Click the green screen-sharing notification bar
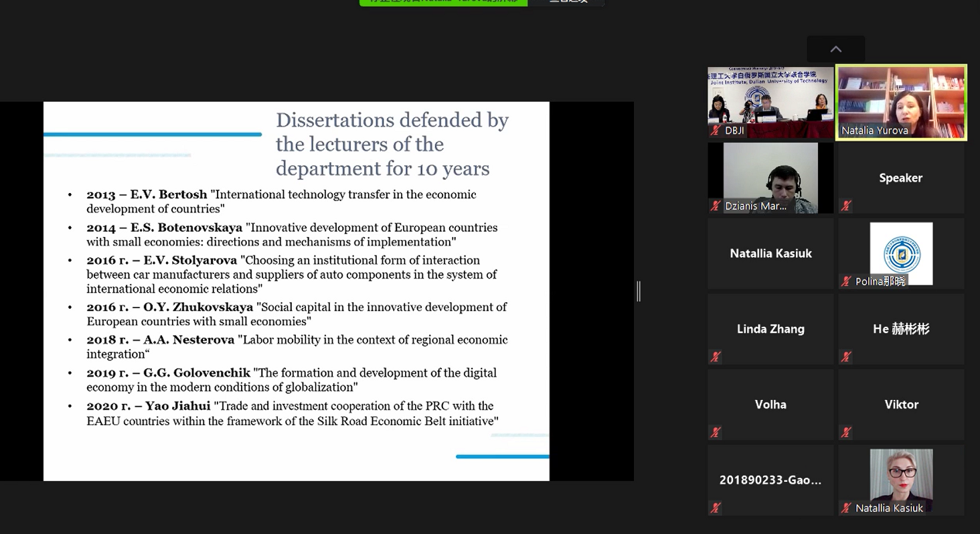The width and height of the screenshot is (980, 534). (443, 2)
